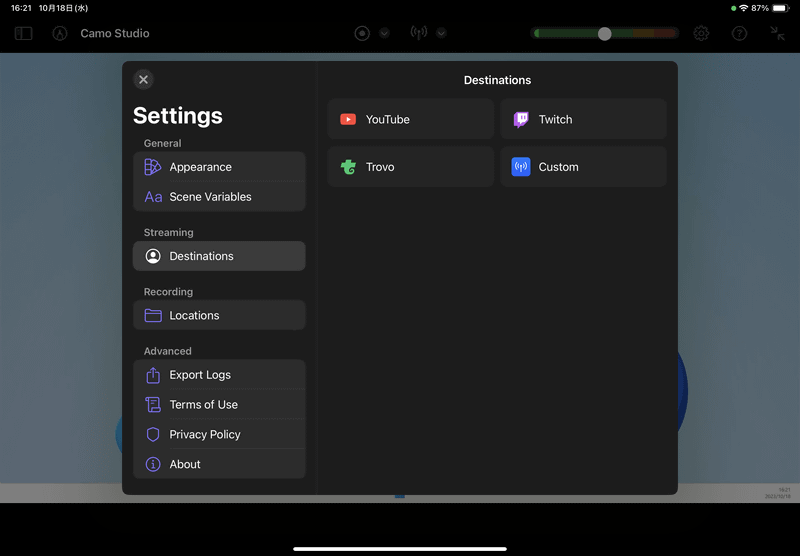Click the Locations folder icon
Screen dimensions: 800x556
pyautogui.click(x=153, y=315)
